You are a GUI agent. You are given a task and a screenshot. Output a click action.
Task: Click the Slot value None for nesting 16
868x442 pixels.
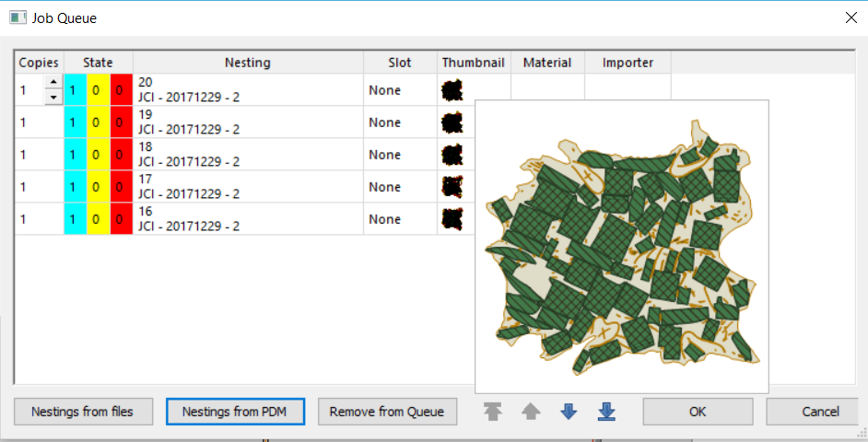(385, 219)
